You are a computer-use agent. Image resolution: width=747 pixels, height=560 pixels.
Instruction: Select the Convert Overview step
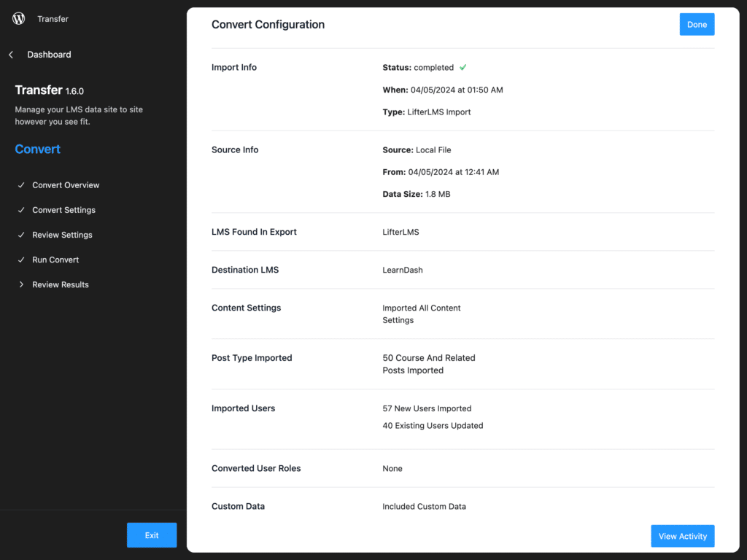pos(66,185)
